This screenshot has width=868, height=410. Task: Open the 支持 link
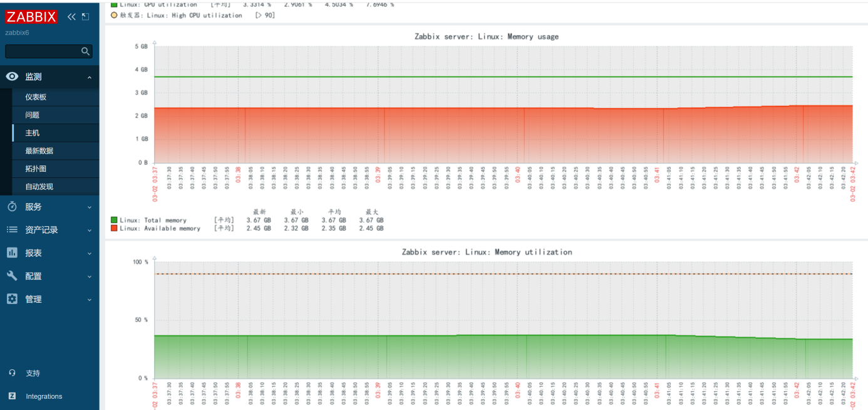(x=33, y=373)
